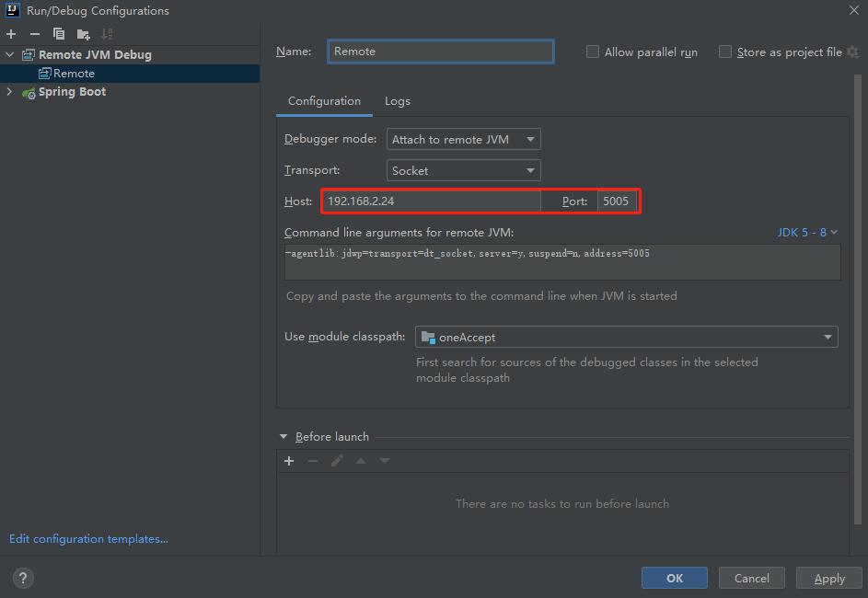Create a new folder for configurations
868x598 pixels.
pyautogui.click(x=83, y=34)
